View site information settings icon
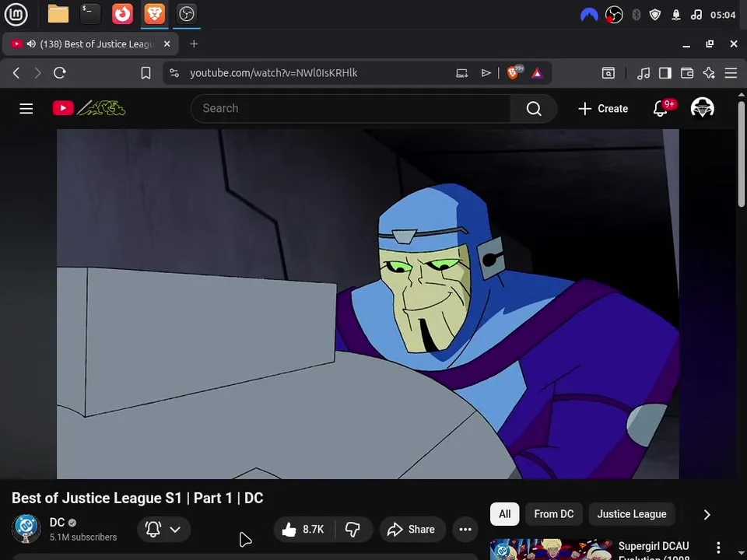 (x=174, y=73)
